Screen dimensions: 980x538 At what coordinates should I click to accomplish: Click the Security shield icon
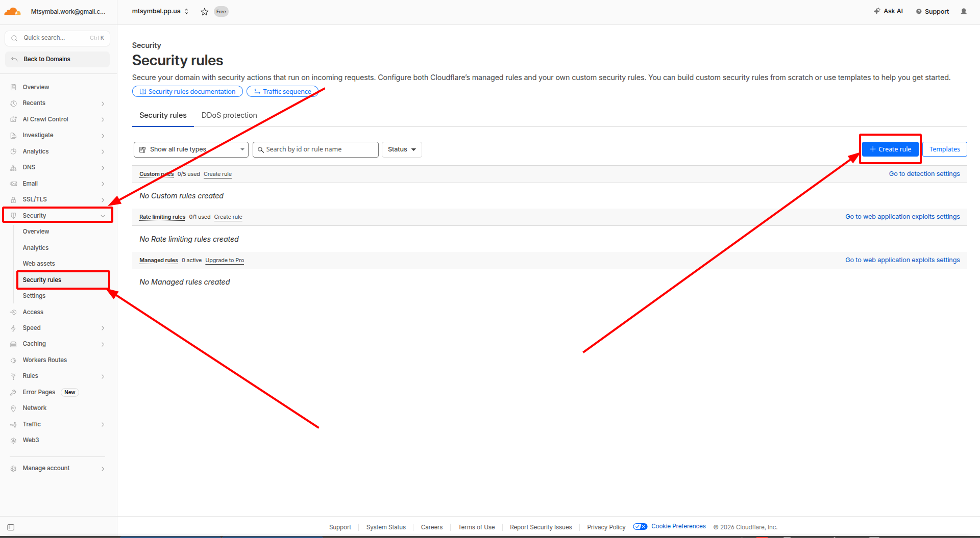click(x=13, y=216)
